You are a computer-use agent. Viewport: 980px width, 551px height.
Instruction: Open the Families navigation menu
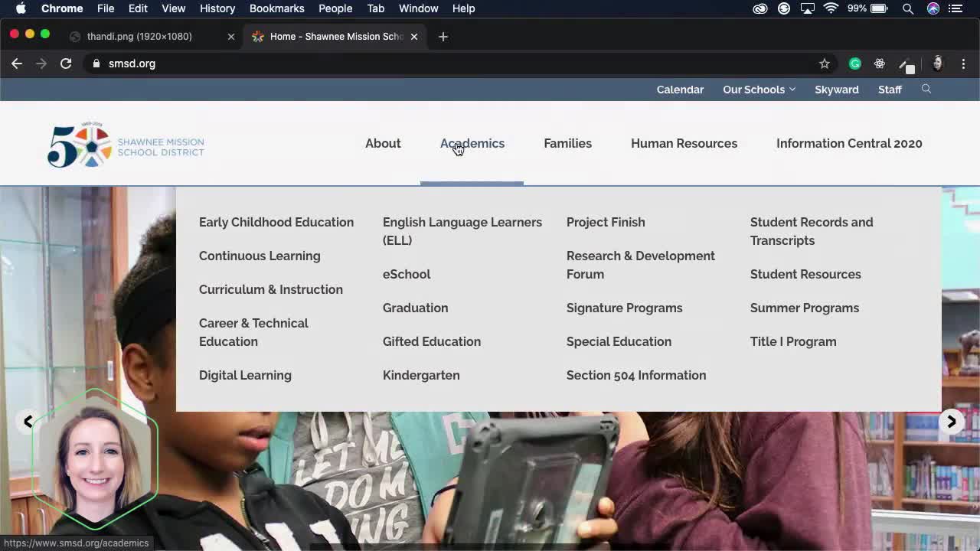pos(567,143)
